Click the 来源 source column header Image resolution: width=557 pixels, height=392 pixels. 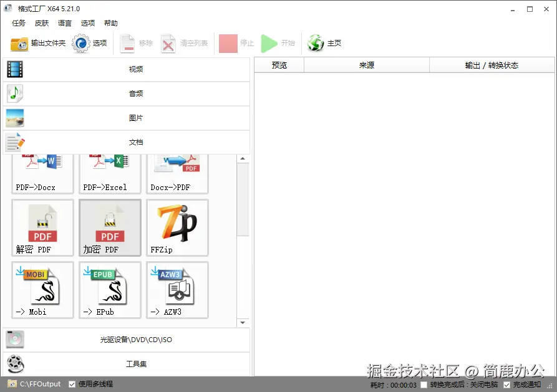(367, 65)
